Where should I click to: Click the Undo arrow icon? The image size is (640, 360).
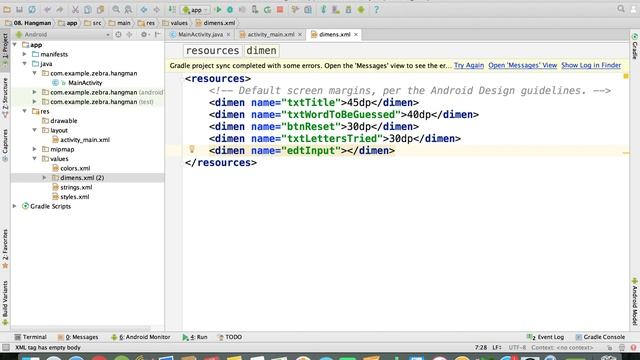(48, 9)
